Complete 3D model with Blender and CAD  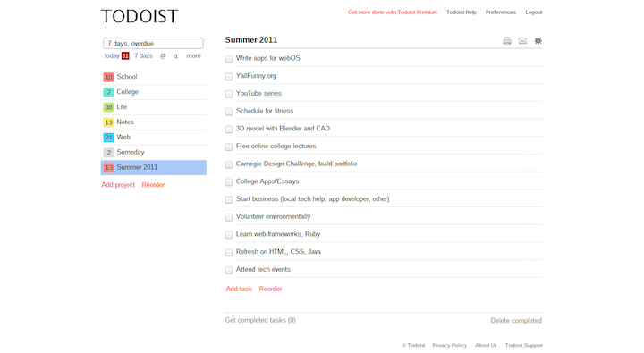pos(229,130)
